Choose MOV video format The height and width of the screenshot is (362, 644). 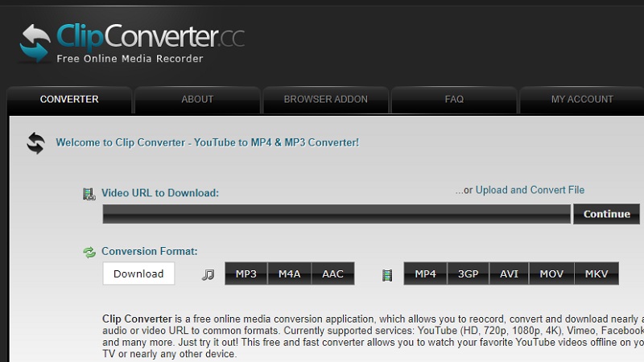[x=551, y=274]
